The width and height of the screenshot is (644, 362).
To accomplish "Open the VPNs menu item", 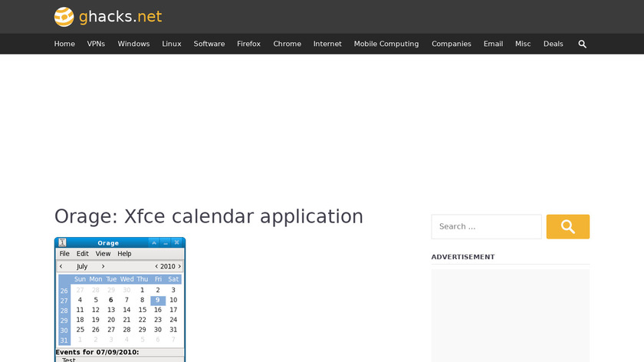I will tap(96, 44).
